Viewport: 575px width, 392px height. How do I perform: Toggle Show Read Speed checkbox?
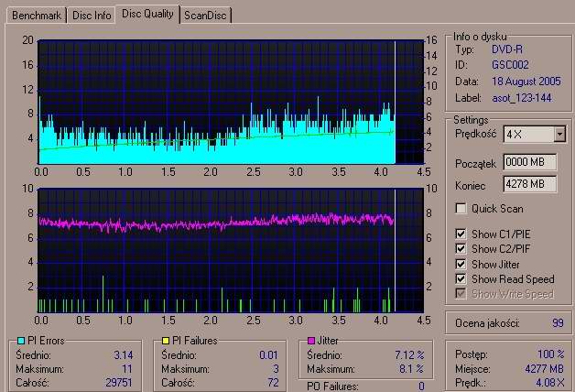[461, 279]
